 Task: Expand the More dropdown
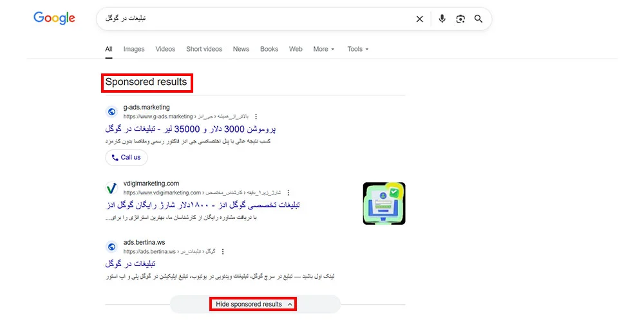pyautogui.click(x=324, y=50)
